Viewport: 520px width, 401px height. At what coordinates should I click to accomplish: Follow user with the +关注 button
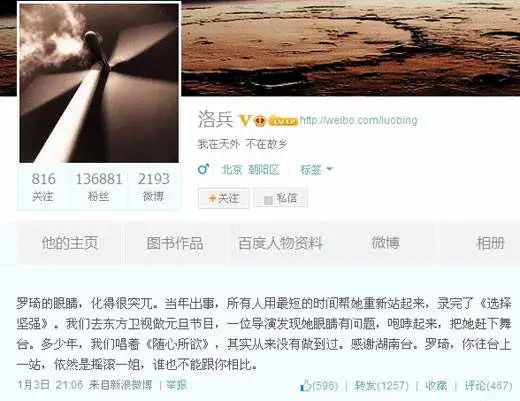(224, 198)
